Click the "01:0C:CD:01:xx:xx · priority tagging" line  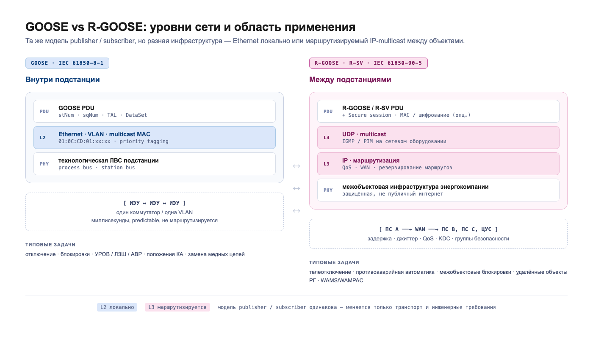click(x=114, y=141)
